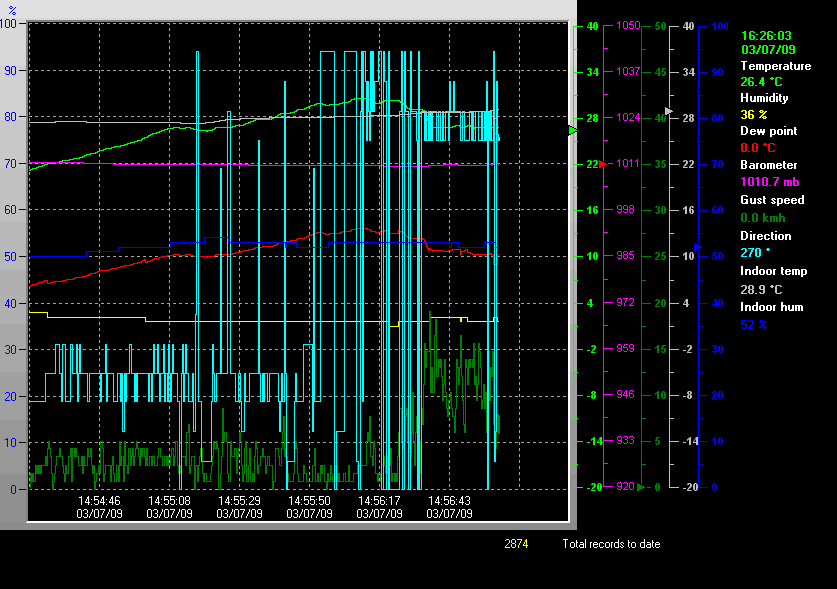Click the 270 ° wind direction value
The image size is (837, 589).
755,253
